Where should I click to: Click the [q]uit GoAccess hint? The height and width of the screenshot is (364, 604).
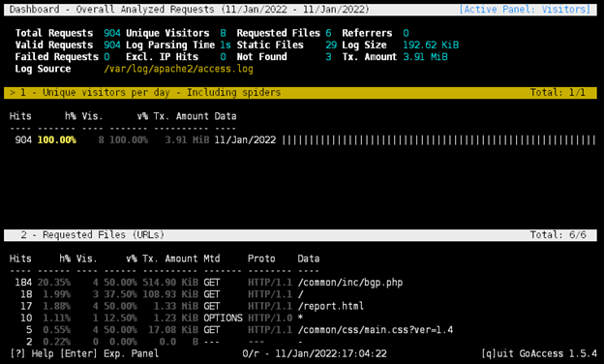539,353
